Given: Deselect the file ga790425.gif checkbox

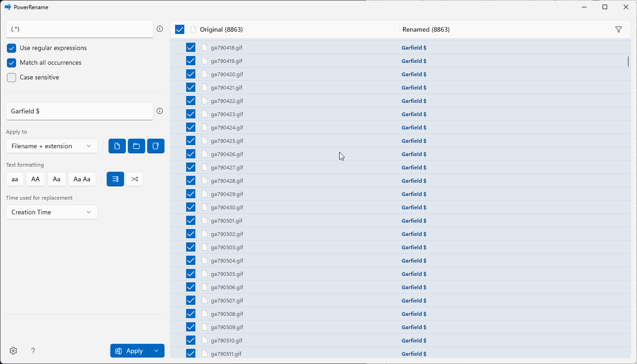Looking at the screenshot, I should [191, 141].
